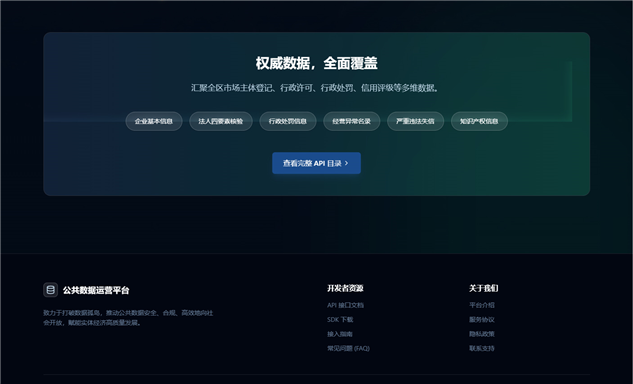Screen dimensions: 633x384
Task: Click the 汇聚全区市场主体登记 subtitle text
Action: click(315, 88)
